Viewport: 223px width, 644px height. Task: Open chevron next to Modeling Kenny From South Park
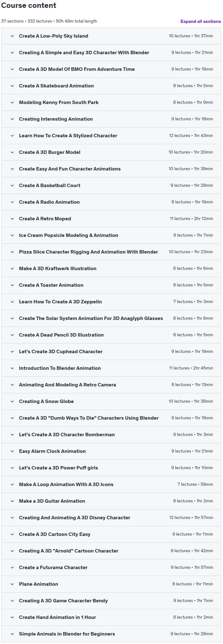tap(12, 102)
